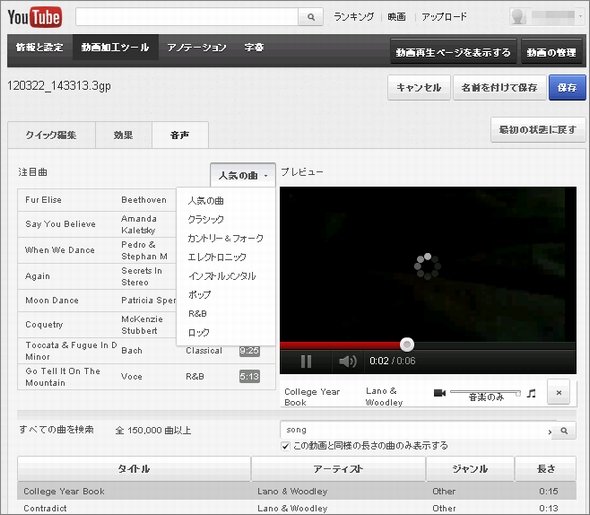Click the YouTube logo
590x515 pixels.
pyautogui.click(x=35, y=17)
